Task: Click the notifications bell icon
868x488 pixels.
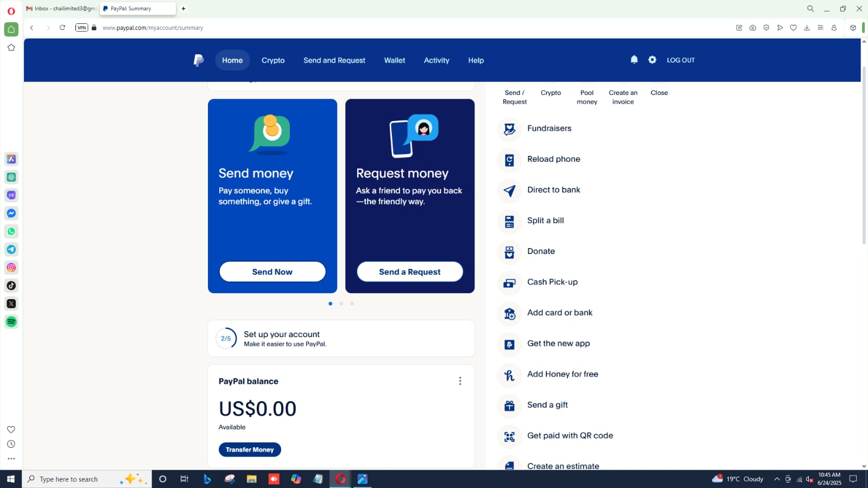Action: coord(633,60)
